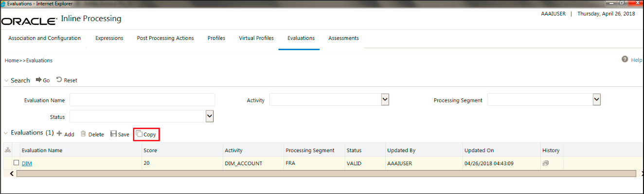
Task: Click the AAAIUSER cell in DIM row
Action: pyautogui.click(x=400, y=163)
